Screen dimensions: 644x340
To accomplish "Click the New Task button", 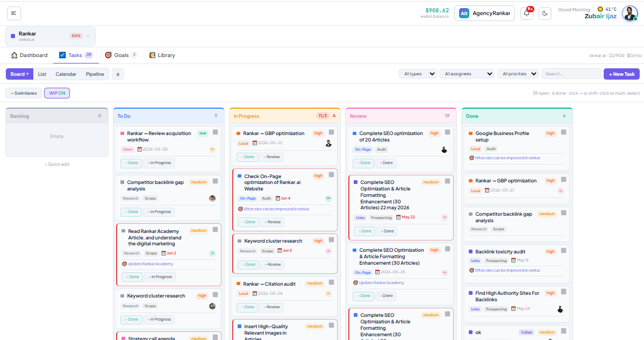I will tap(621, 74).
